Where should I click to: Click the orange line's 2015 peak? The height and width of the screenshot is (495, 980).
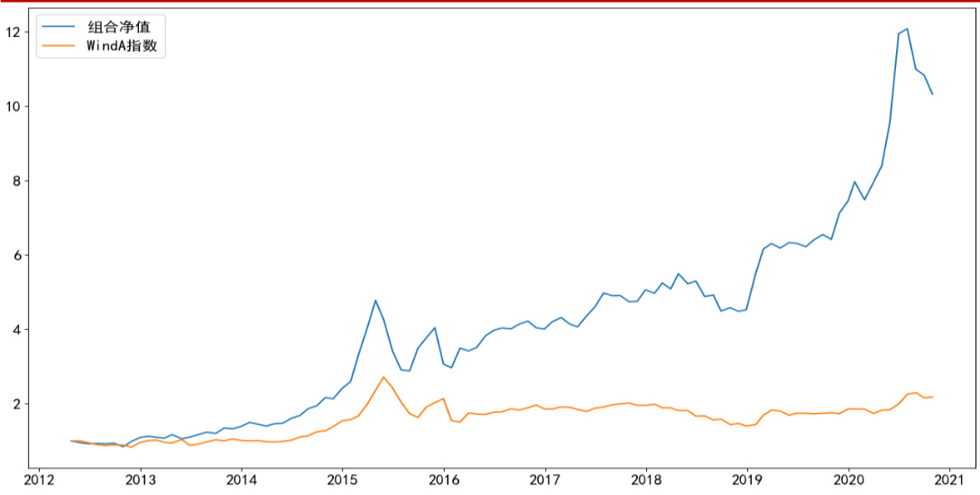point(384,377)
